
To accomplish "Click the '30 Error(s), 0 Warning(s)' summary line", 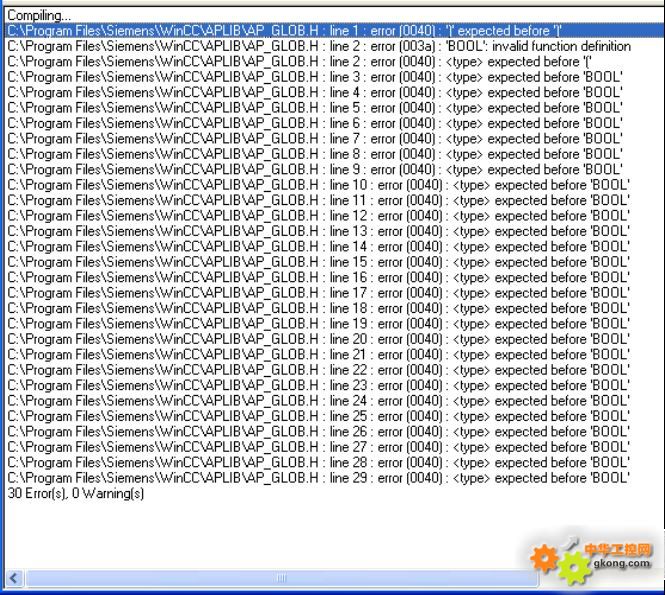I will pyautogui.click(x=76, y=493).
